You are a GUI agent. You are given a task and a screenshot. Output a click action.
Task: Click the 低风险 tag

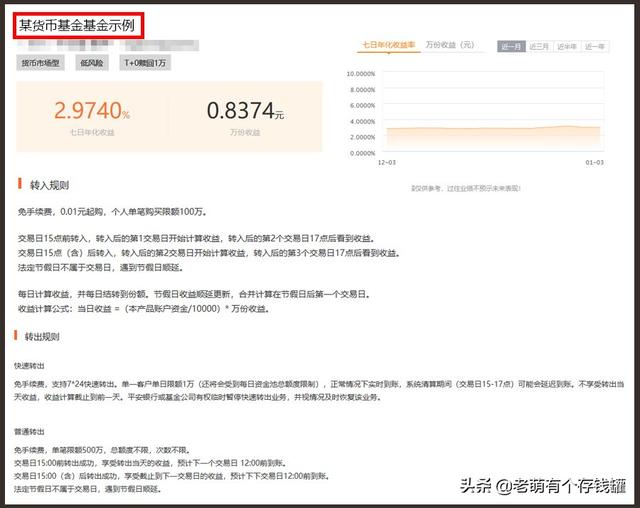(92, 63)
